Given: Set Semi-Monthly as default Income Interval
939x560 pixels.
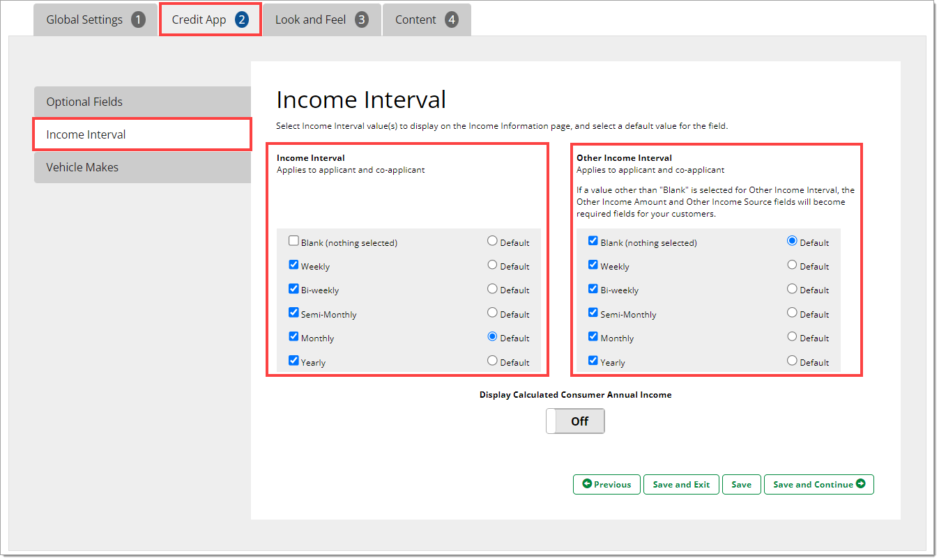Looking at the screenshot, I should [x=492, y=313].
